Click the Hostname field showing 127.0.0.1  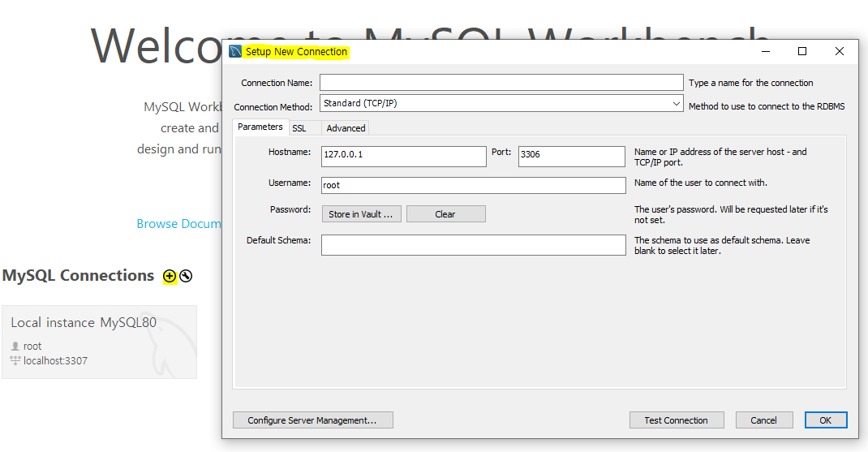pyautogui.click(x=403, y=156)
